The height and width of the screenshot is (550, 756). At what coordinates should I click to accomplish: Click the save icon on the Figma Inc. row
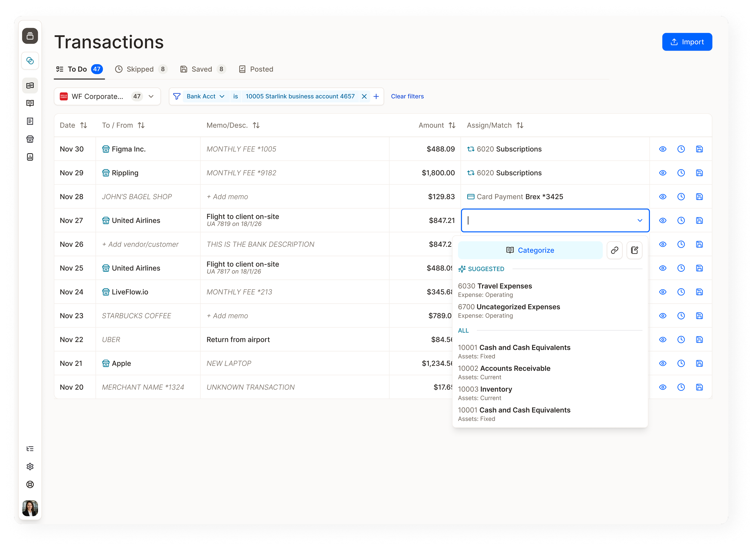pyautogui.click(x=699, y=149)
